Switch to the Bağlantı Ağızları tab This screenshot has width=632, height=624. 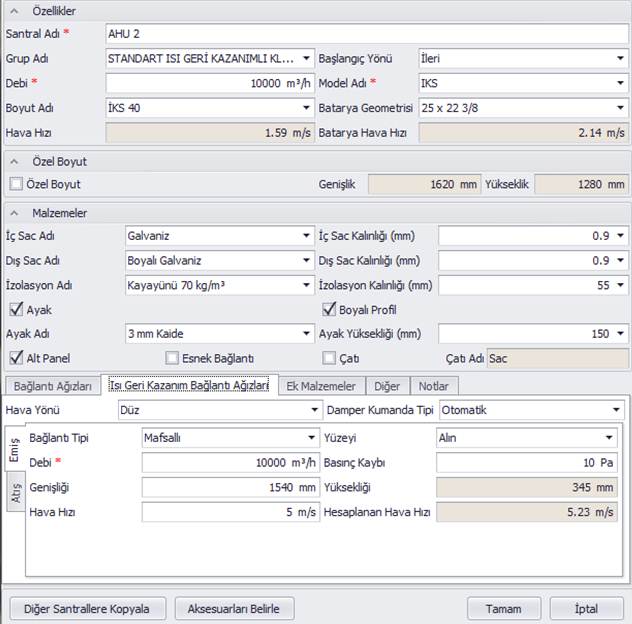click(x=52, y=386)
